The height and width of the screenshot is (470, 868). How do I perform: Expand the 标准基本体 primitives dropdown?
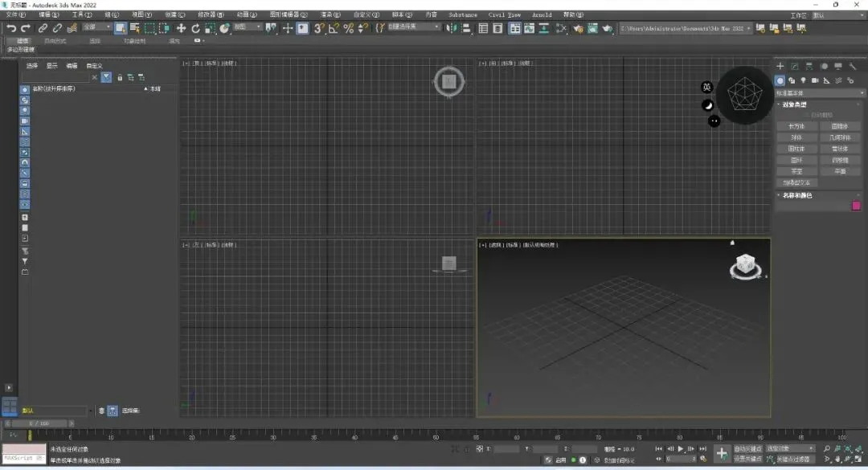tap(819, 93)
